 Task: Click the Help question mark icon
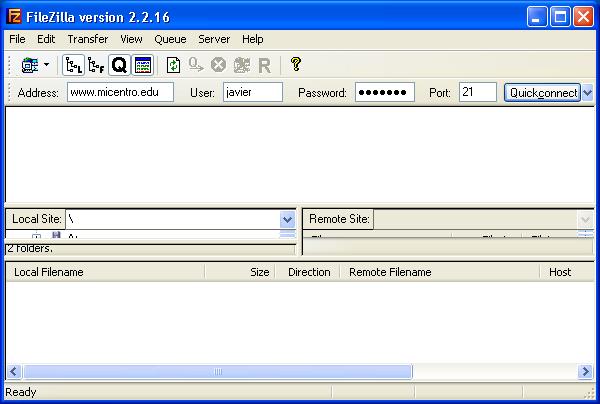pyautogui.click(x=296, y=65)
